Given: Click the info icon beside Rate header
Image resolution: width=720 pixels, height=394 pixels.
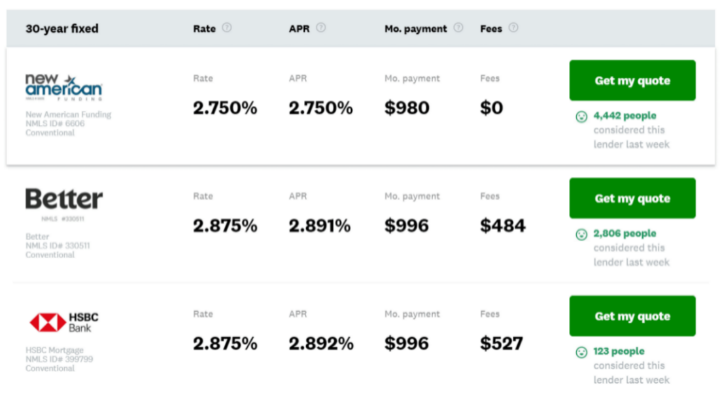Looking at the screenshot, I should pyautogui.click(x=227, y=28).
